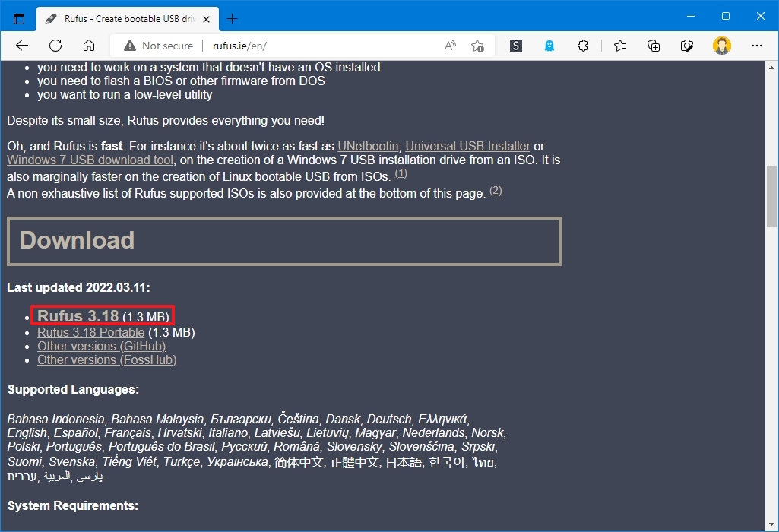Refresh the page

(x=55, y=46)
